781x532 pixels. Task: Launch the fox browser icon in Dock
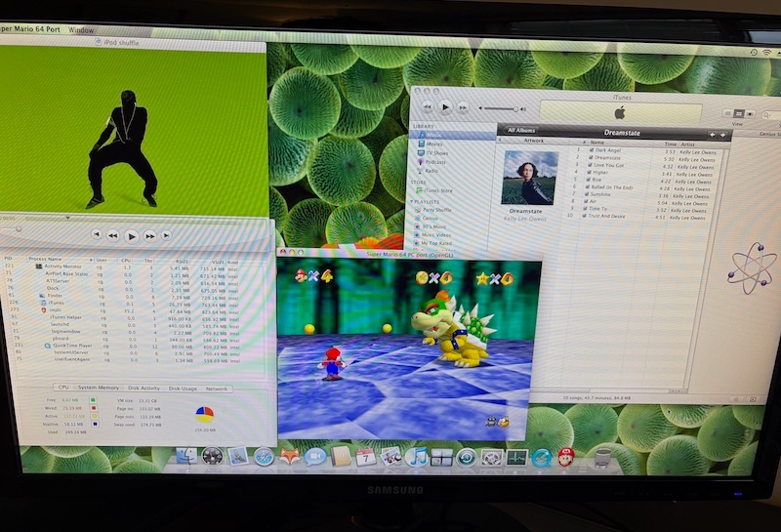tap(289, 456)
